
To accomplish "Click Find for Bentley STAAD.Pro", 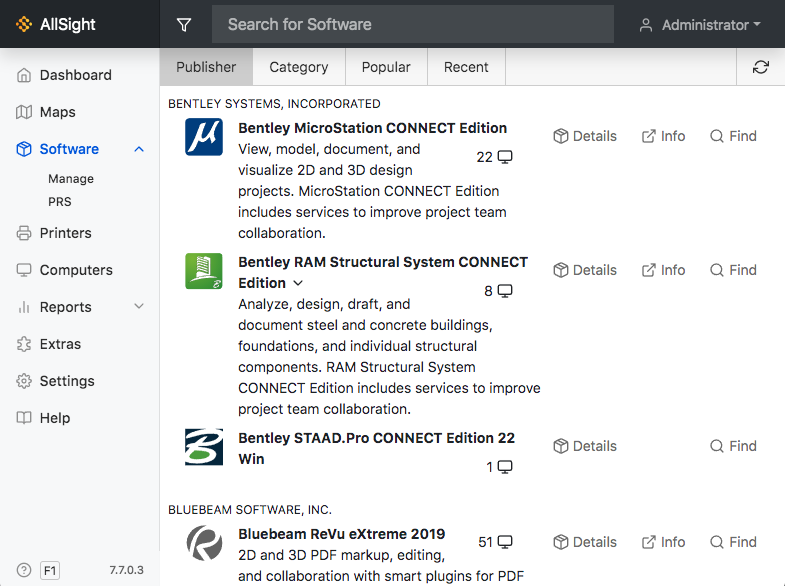I will coord(733,446).
